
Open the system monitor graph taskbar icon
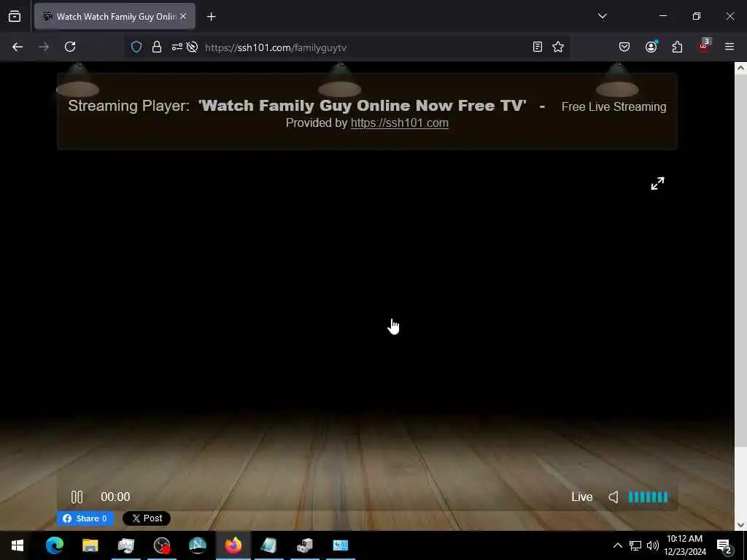[x=125, y=545]
